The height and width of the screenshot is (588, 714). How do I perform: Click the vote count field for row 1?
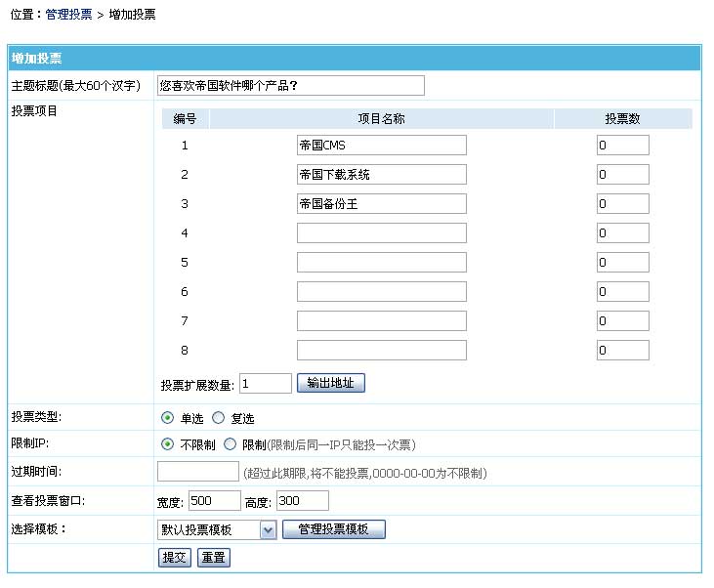pyautogui.click(x=622, y=146)
